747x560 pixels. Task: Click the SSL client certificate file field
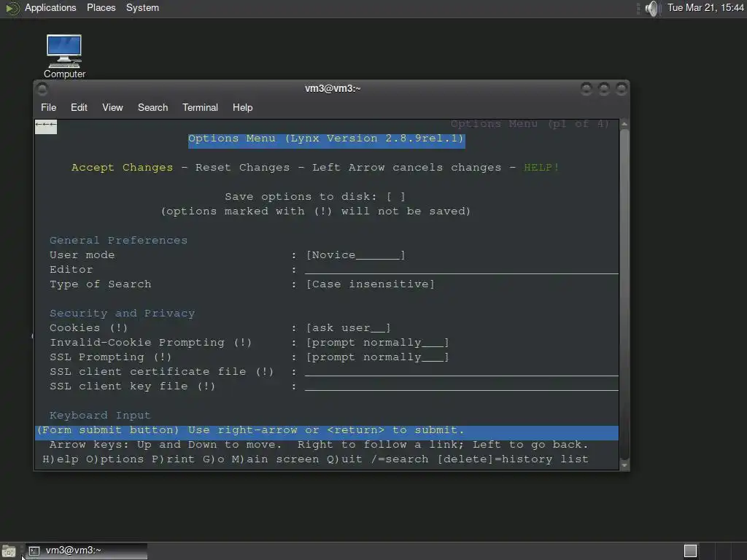pyautogui.click(x=462, y=372)
